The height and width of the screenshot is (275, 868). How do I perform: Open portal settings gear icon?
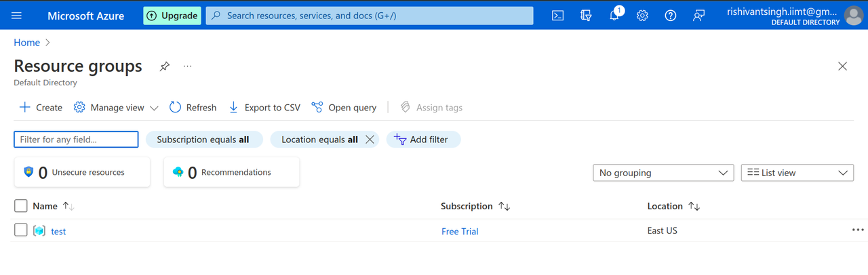[642, 16]
